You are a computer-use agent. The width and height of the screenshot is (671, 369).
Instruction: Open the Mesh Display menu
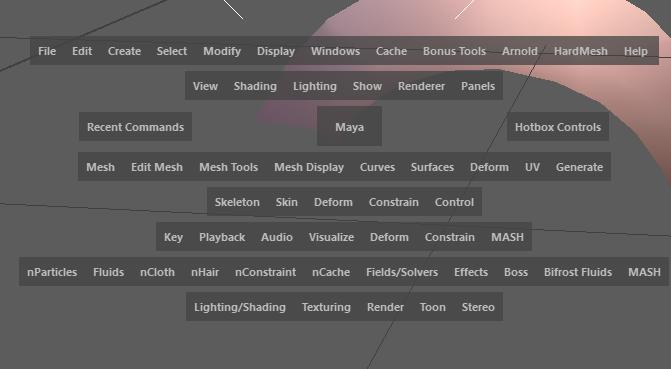pyautogui.click(x=309, y=167)
